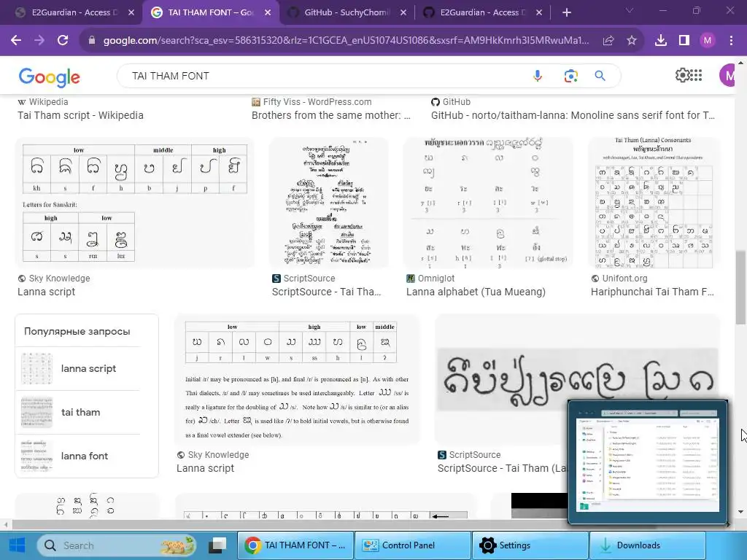Screen dimensions: 747x560
Task: Open Google apps grid
Action: [x=696, y=75]
